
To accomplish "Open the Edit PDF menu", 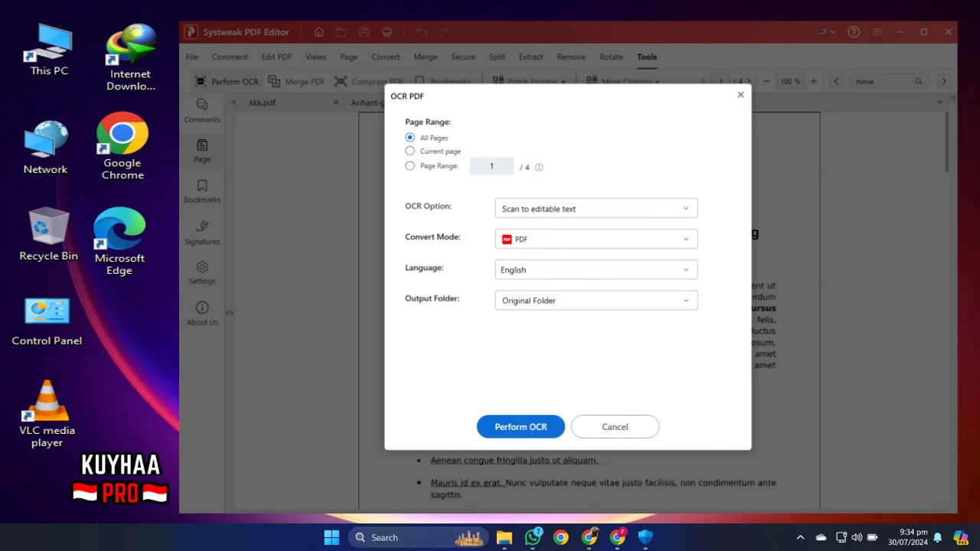I will pos(276,57).
